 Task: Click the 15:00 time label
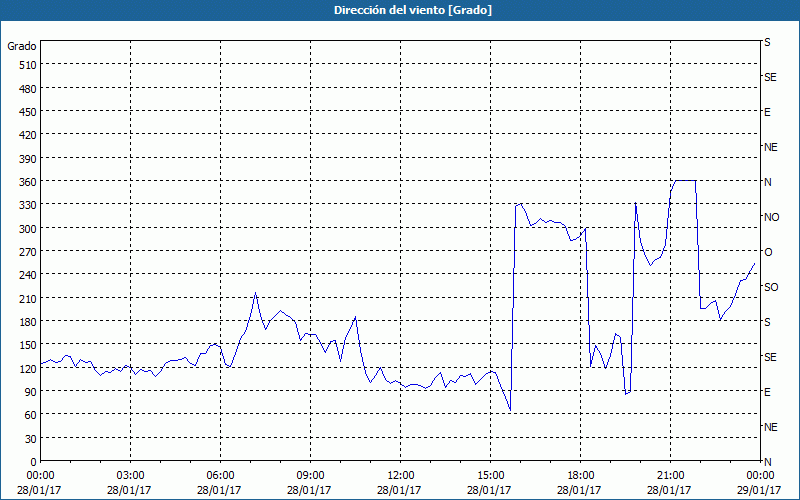(490, 476)
